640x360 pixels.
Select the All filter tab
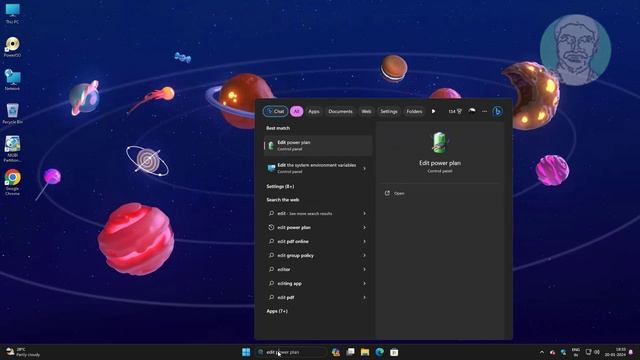(x=296, y=111)
